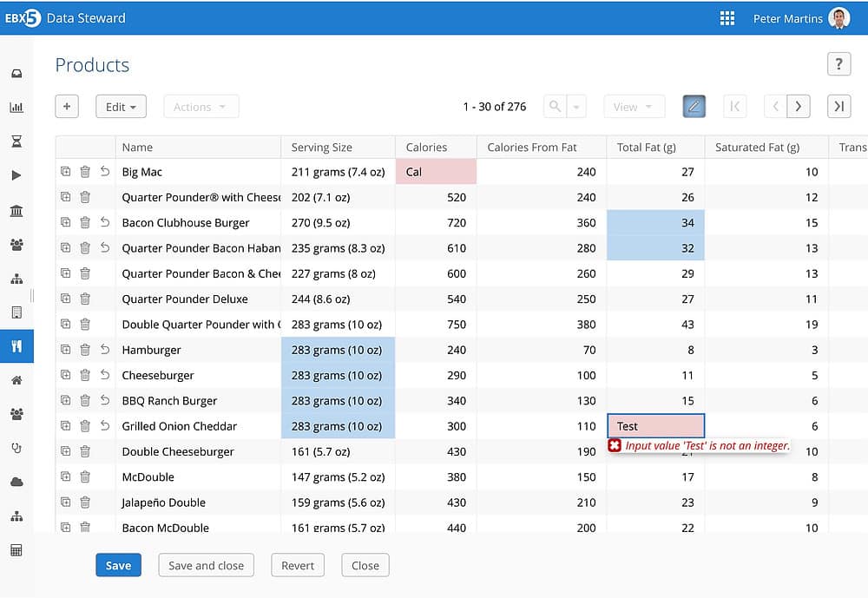
Task: Click Peter Martins profile avatar
Action: (x=839, y=18)
